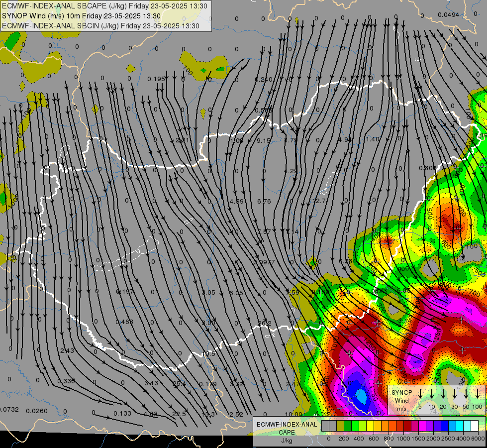Screen dimensions: 487x448
Task: Click the map value '0.284'
Action: pos(348,261)
